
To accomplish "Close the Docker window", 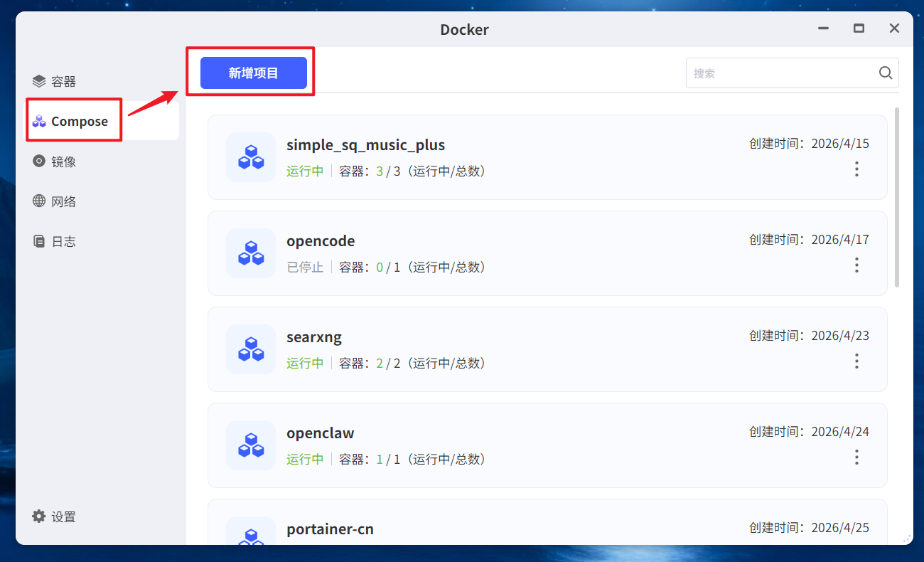I will 894,28.
